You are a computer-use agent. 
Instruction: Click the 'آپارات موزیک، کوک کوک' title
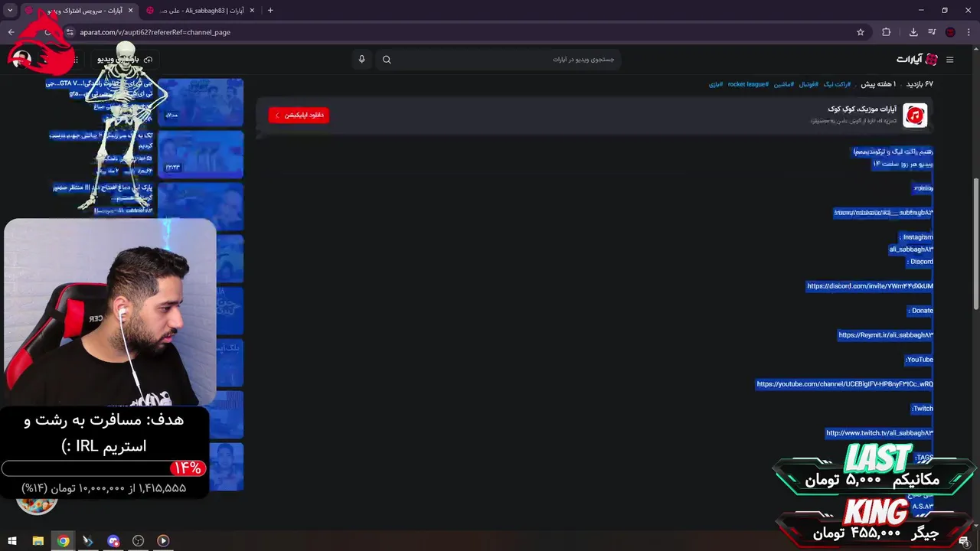click(862, 109)
